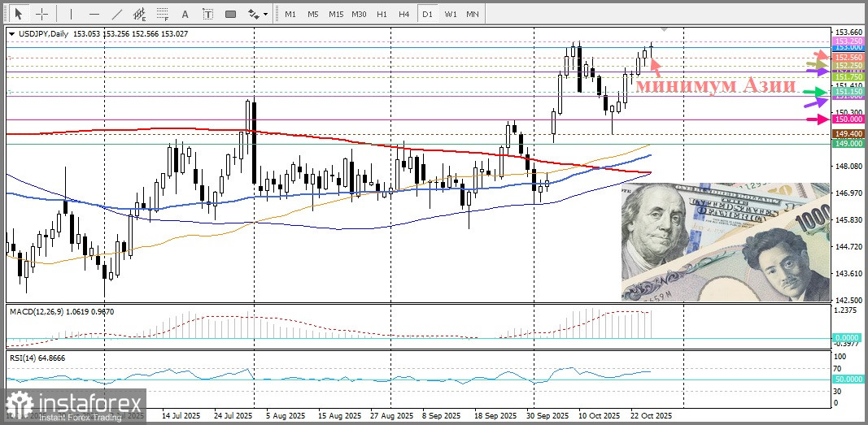Switch to the MN monthly timeframe
Viewport: 868px width, 425px height.
click(x=472, y=14)
